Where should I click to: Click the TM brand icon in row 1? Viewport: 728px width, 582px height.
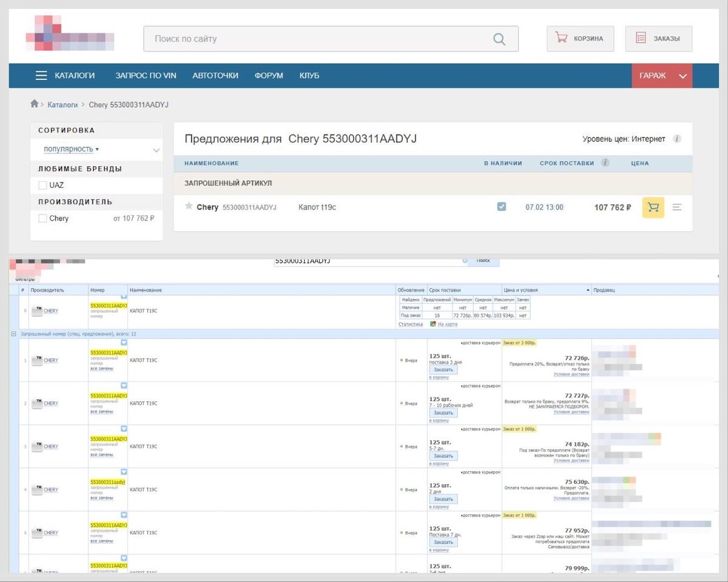click(37, 360)
